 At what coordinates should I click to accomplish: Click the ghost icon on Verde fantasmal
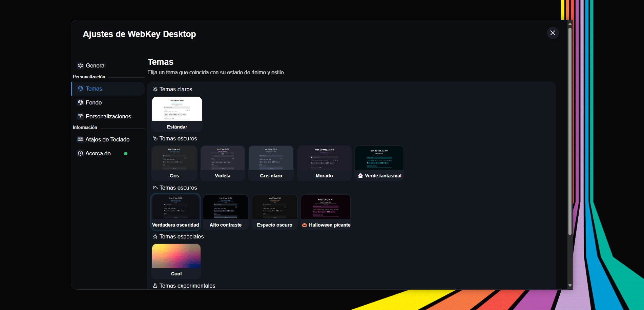click(360, 176)
